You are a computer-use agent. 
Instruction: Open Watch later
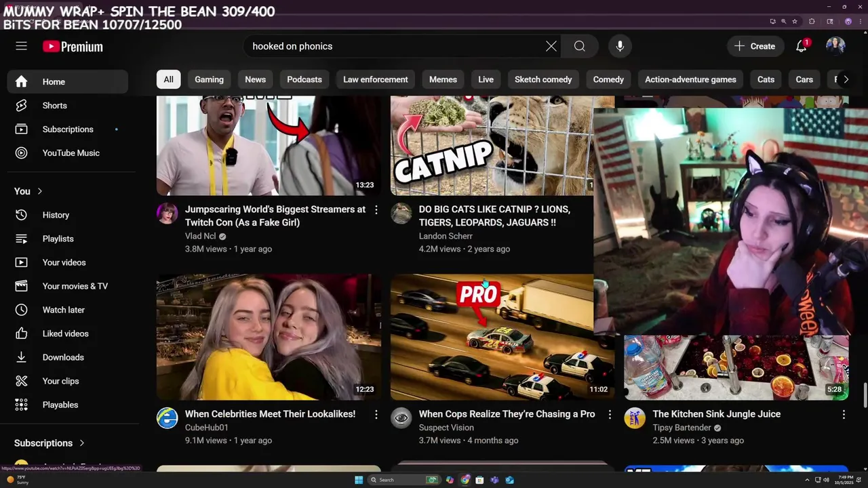coord(68,310)
